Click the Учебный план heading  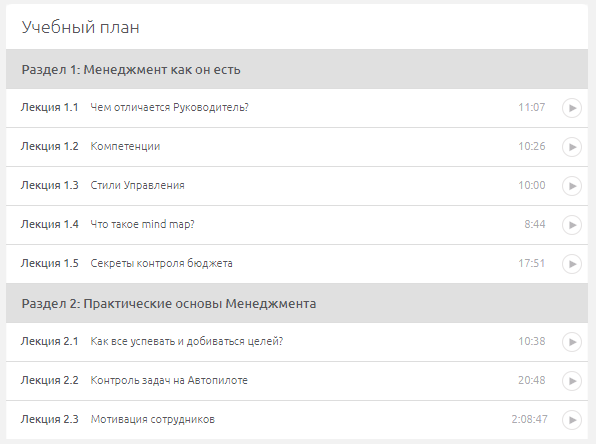pos(81,27)
